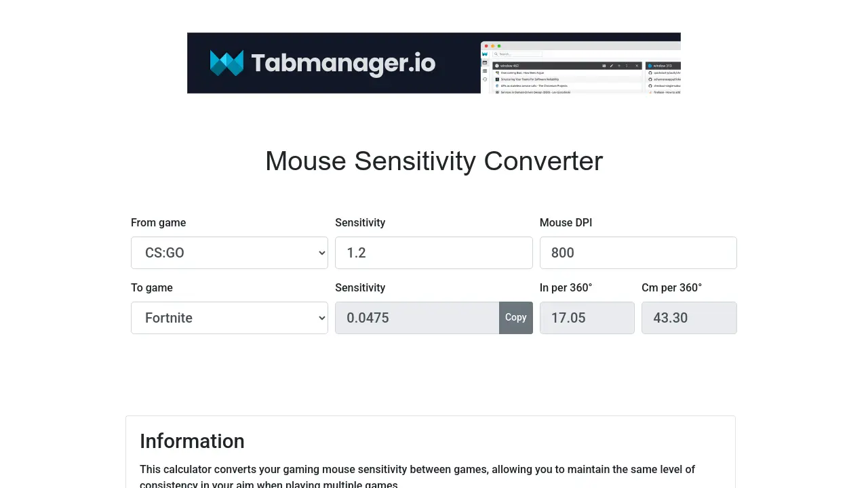Click the Mouse Sensitivity Converter heading
This screenshot has width=868, height=488.
coord(434,161)
